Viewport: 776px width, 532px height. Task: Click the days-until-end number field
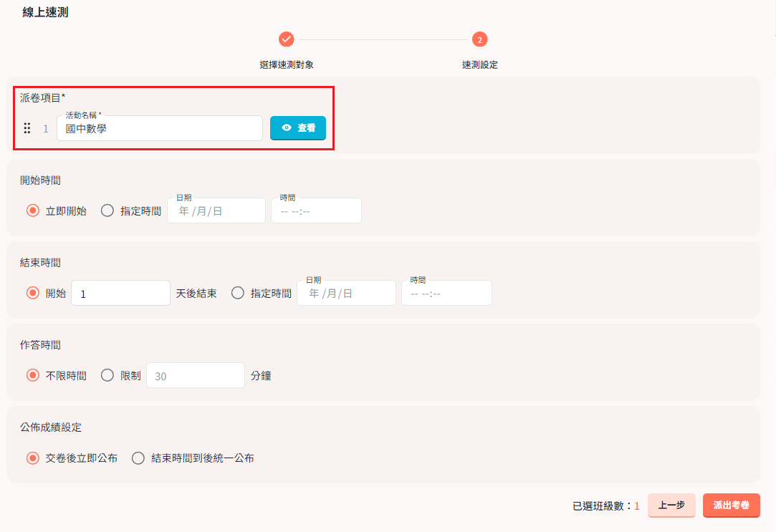pos(120,294)
